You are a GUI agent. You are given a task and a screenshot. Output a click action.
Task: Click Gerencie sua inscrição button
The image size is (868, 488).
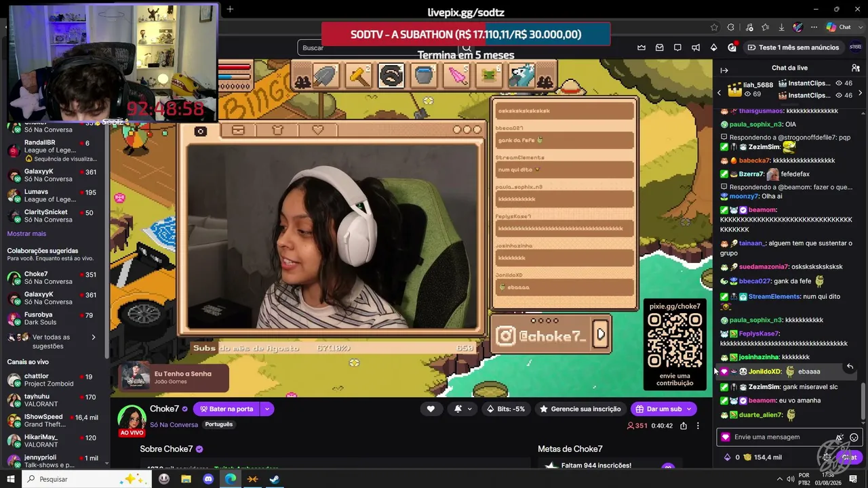coord(580,409)
